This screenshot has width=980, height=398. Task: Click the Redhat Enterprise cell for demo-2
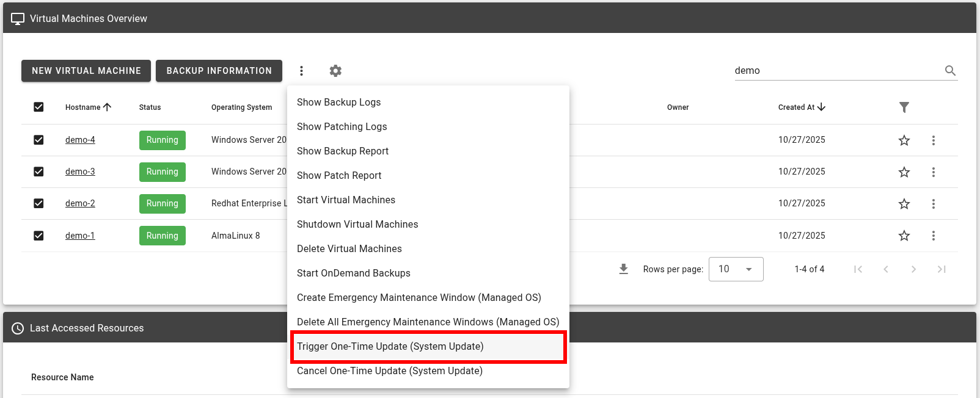pyautogui.click(x=249, y=203)
